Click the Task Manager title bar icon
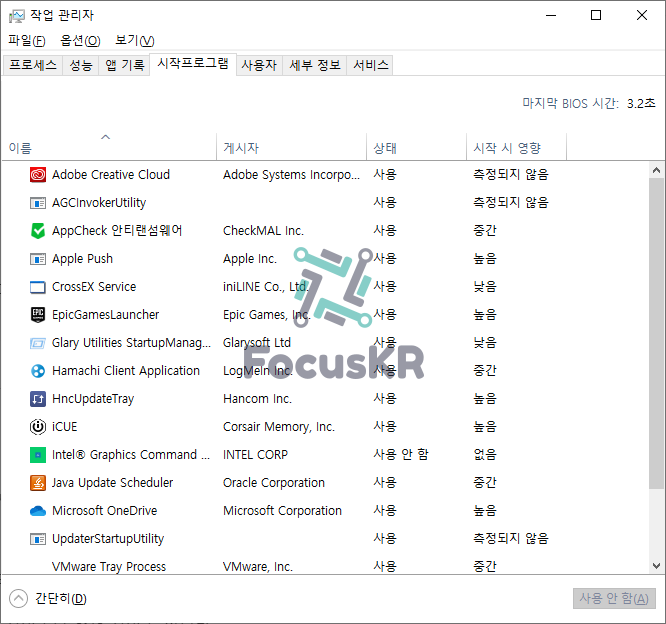Viewport: 666px width, 624px height. (17, 16)
